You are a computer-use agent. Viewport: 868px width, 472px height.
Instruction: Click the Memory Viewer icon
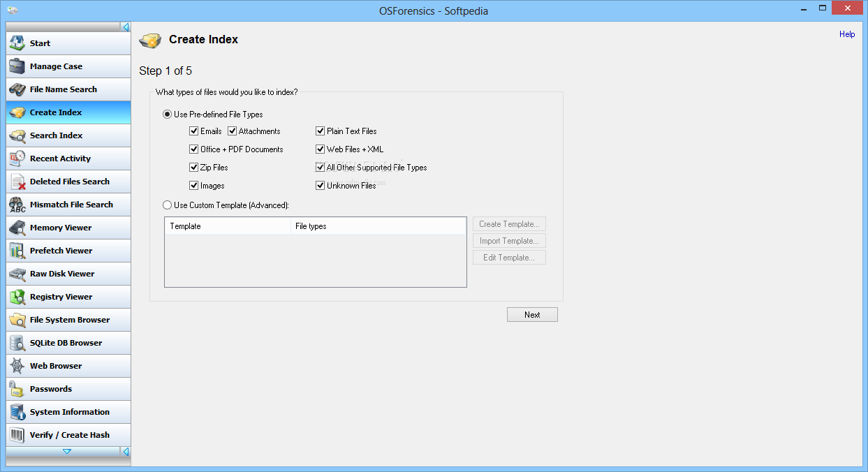coord(17,228)
